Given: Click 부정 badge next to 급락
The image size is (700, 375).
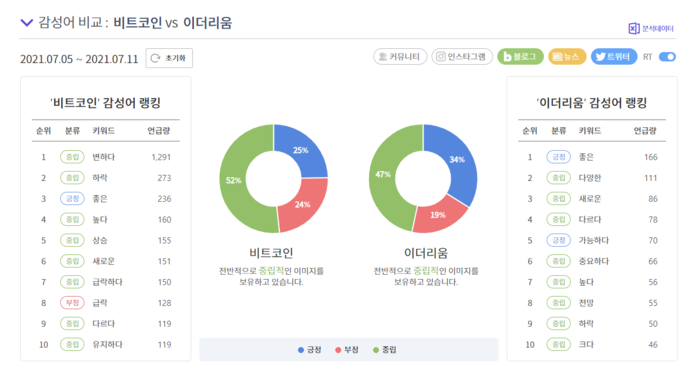Looking at the screenshot, I should pos(72,303).
